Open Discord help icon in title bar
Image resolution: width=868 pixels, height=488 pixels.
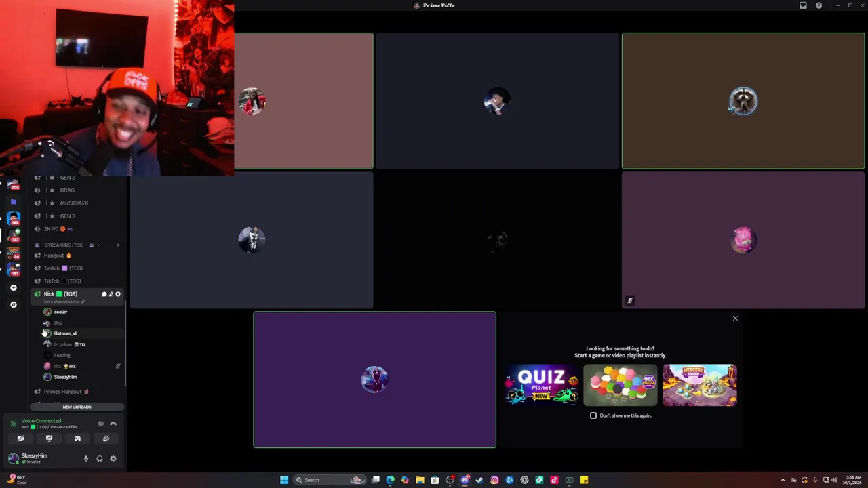(x=818, y=5)
